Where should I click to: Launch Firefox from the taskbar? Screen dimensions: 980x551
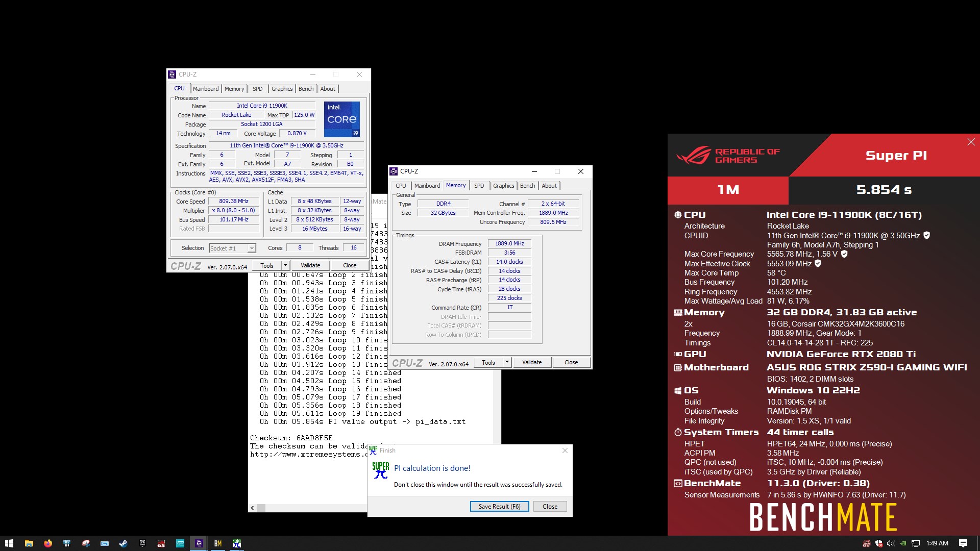click(47, 543)
